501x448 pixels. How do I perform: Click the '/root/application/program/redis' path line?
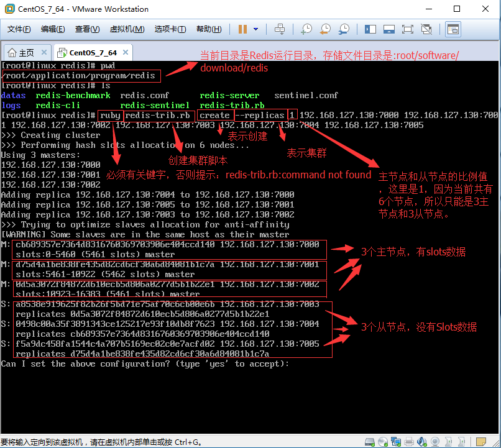click(x=78, y=75)
